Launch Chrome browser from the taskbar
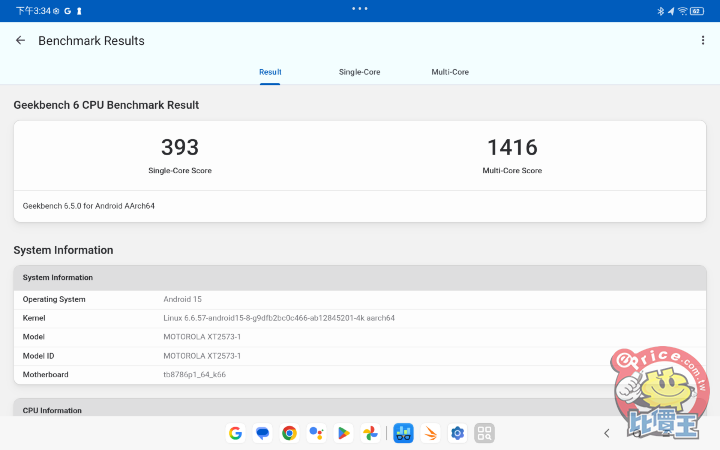720x450 pixels. click(289, 433)
